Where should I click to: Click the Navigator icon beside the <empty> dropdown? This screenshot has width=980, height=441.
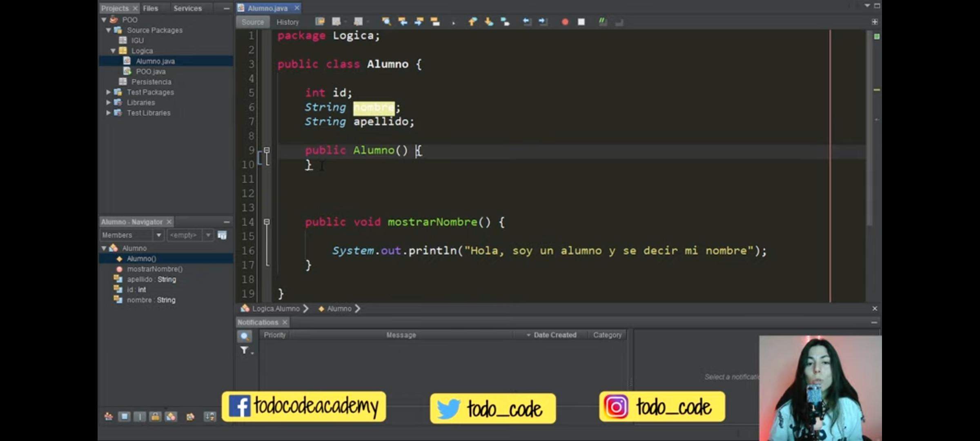click(x=222, y=235)
